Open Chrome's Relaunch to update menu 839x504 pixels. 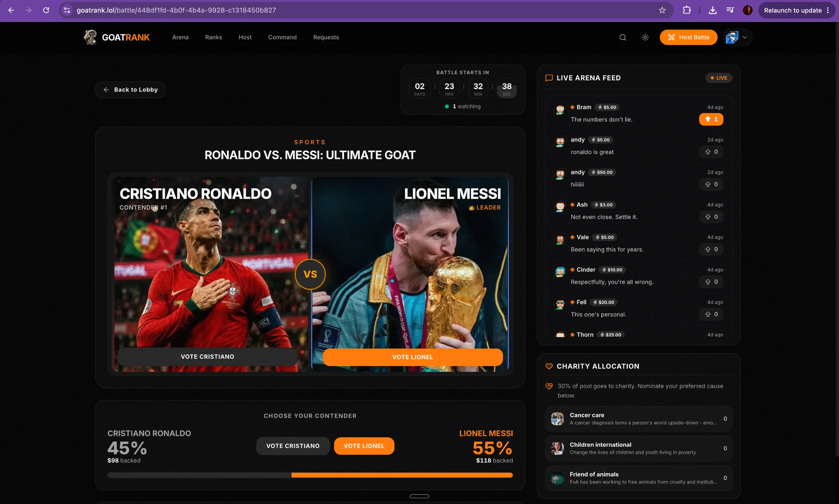pos(797,10)
